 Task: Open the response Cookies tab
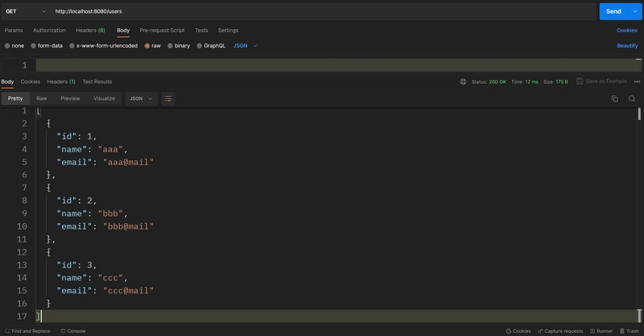coord(31,82)
